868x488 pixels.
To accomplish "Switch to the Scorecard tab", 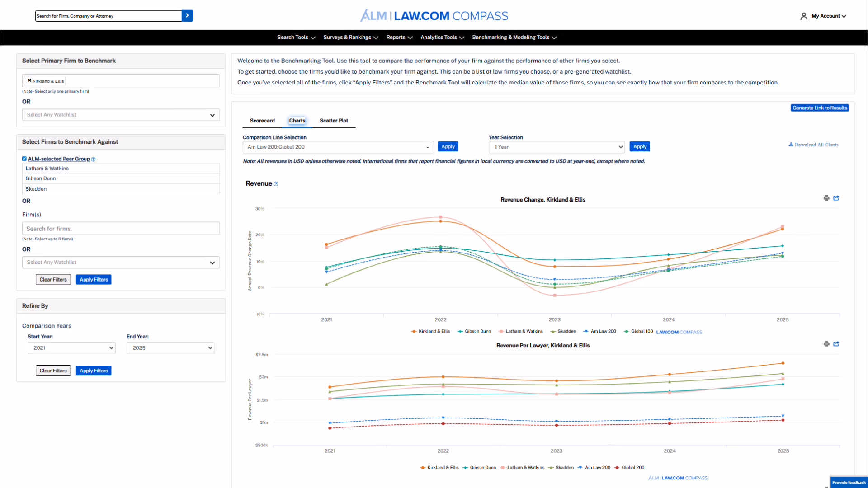I will (262, 121).
